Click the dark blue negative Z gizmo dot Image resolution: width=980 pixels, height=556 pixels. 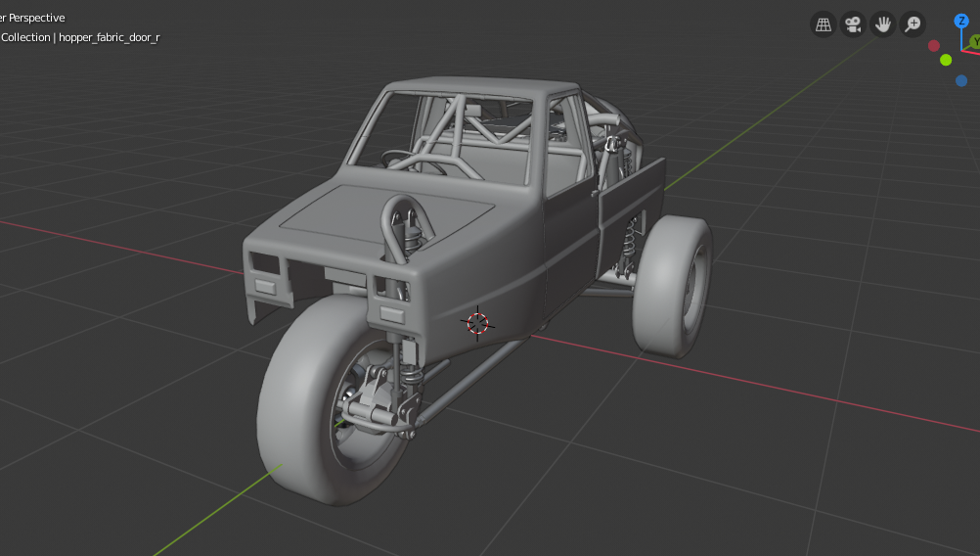961,80
